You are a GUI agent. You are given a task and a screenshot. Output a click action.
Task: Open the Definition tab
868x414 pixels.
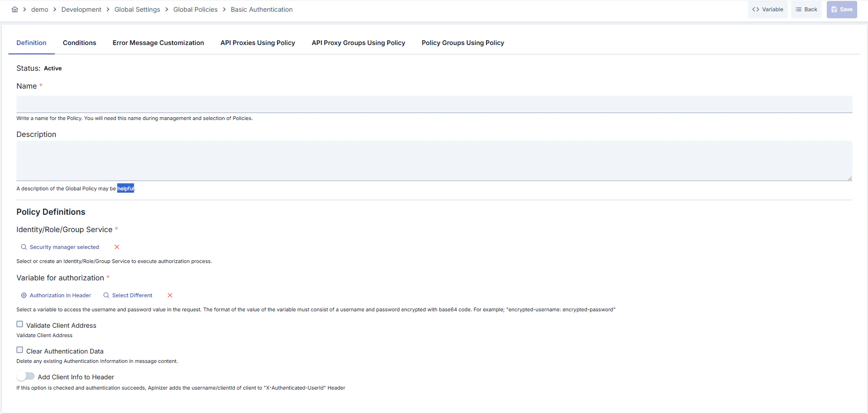31,43
